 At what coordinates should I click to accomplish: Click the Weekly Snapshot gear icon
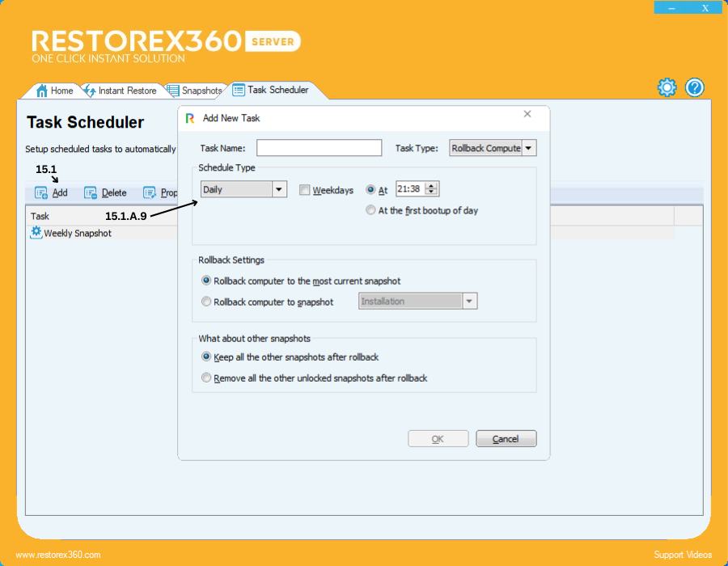[x=36, y=232]
